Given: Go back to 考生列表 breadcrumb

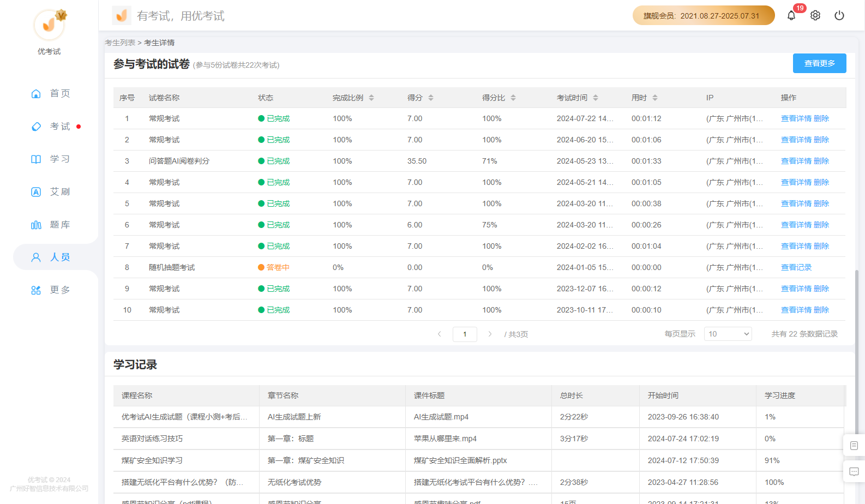Looking at the screenshot, I should coord(120,43).
